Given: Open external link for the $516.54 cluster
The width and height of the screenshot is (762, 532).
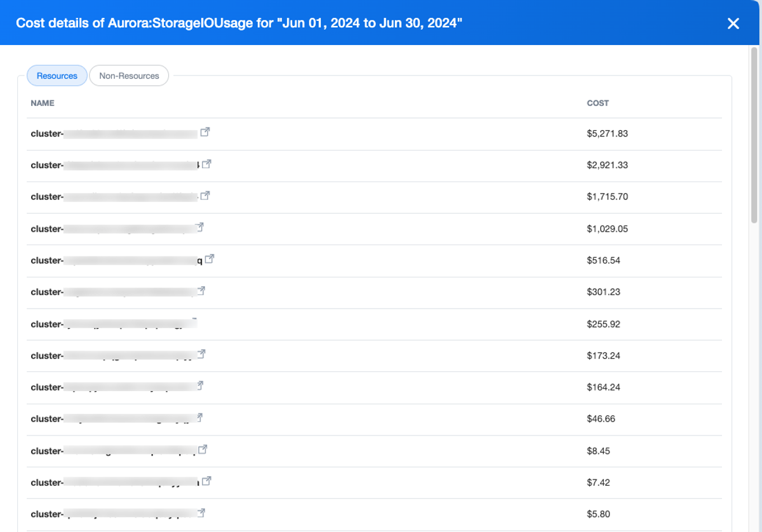Looking at the screenshot, I should (x=210, y=259).
